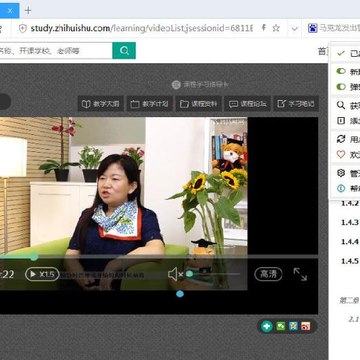Click the blue dot marker below video
The width and height of the screenshot is (360, 360).
pyautogui.click(x=180, y=294)
